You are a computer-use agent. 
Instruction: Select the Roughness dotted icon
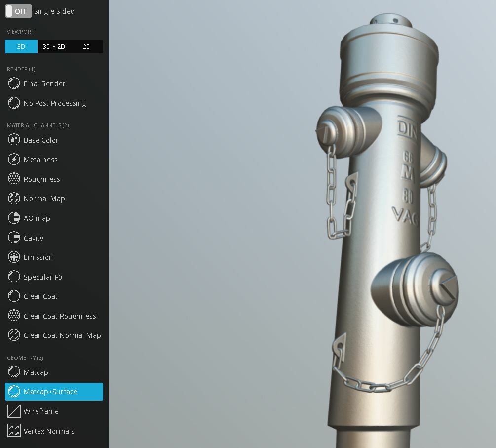coord(14,179)
